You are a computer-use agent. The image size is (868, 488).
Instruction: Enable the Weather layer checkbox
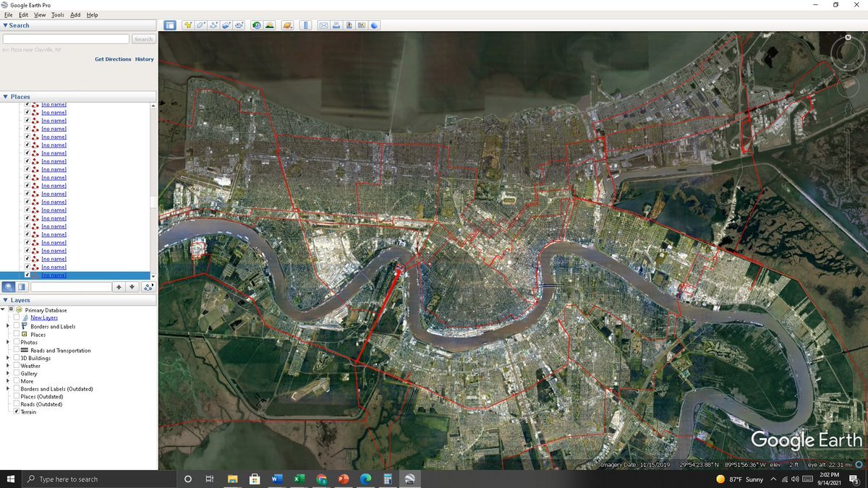[17, 366]
